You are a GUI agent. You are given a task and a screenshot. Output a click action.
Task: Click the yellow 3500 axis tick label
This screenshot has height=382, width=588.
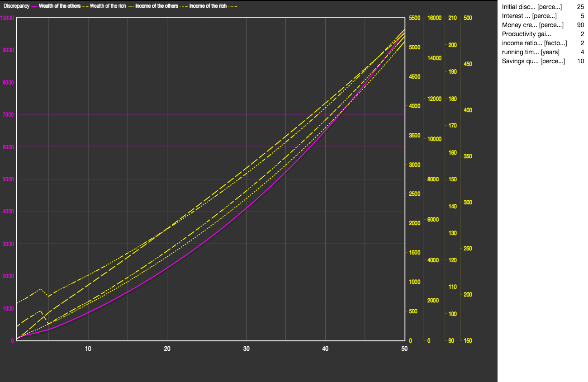[x=415, y=136]
